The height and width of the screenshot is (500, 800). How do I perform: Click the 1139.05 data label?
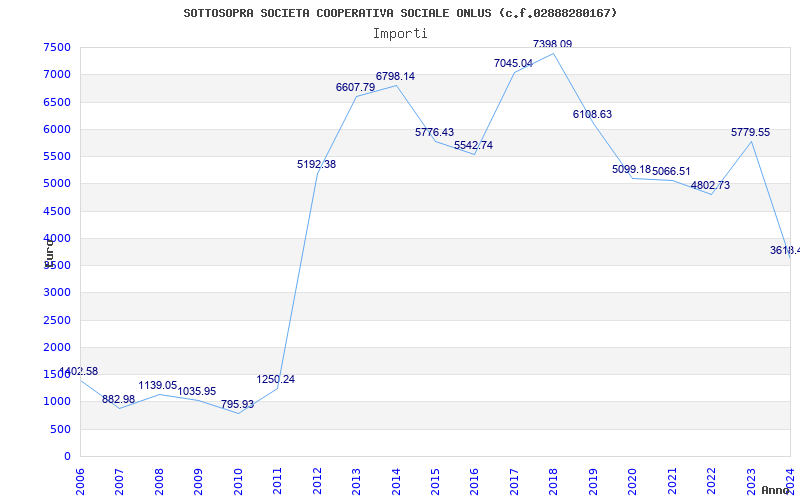pos(158,386)
